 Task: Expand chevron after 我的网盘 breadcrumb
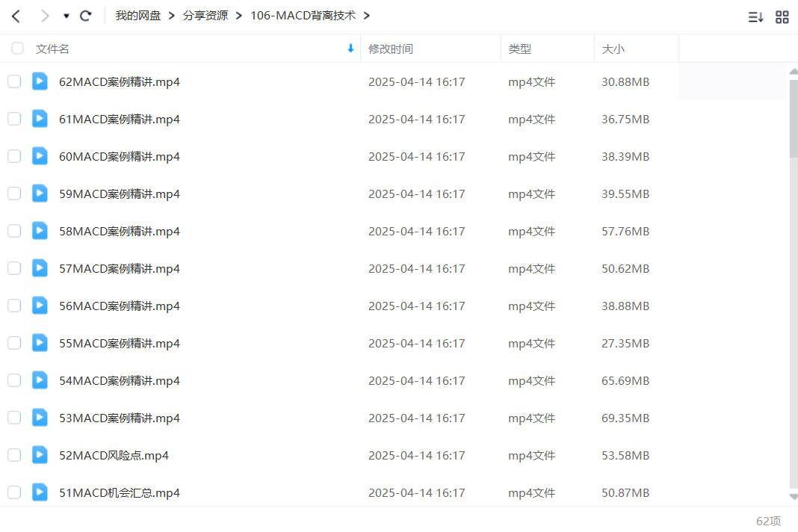172,16
